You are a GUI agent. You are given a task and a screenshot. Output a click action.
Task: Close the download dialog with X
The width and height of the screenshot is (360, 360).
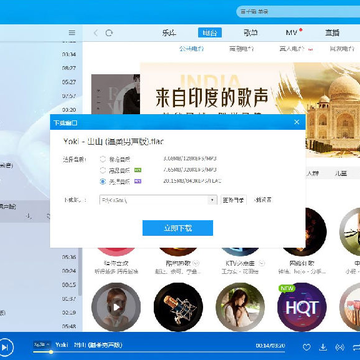point(297,122)
